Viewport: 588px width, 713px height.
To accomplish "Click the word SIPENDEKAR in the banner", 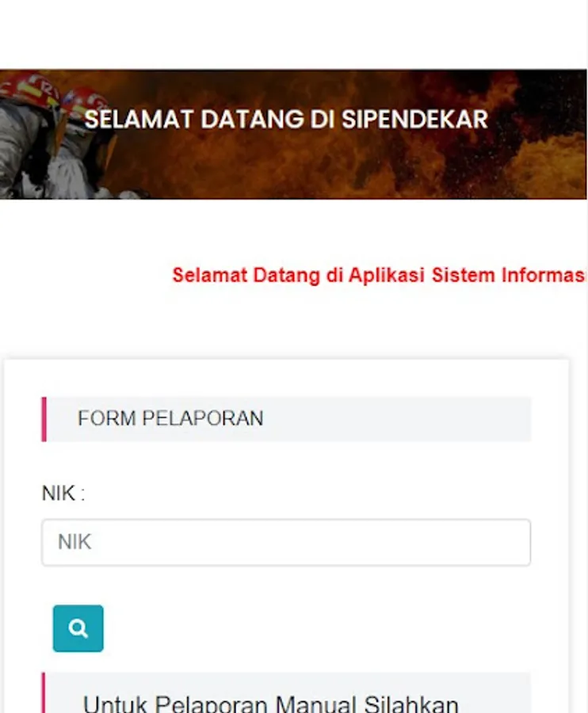I will pos(414,120).
